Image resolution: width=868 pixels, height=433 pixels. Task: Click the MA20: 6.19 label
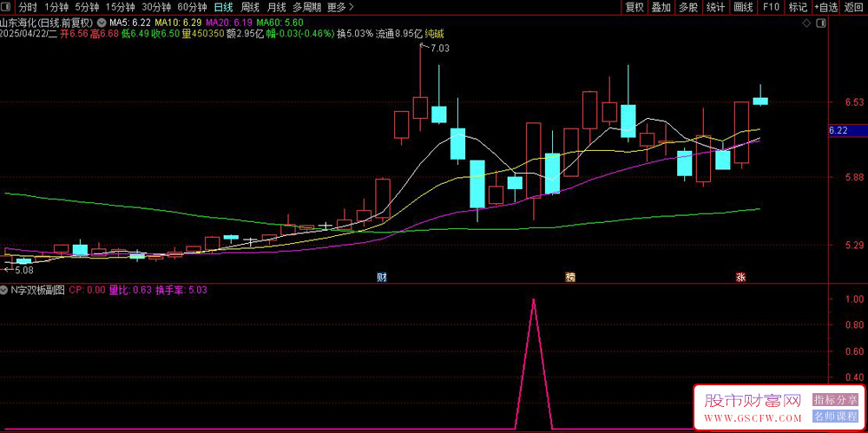pos(228,23)
